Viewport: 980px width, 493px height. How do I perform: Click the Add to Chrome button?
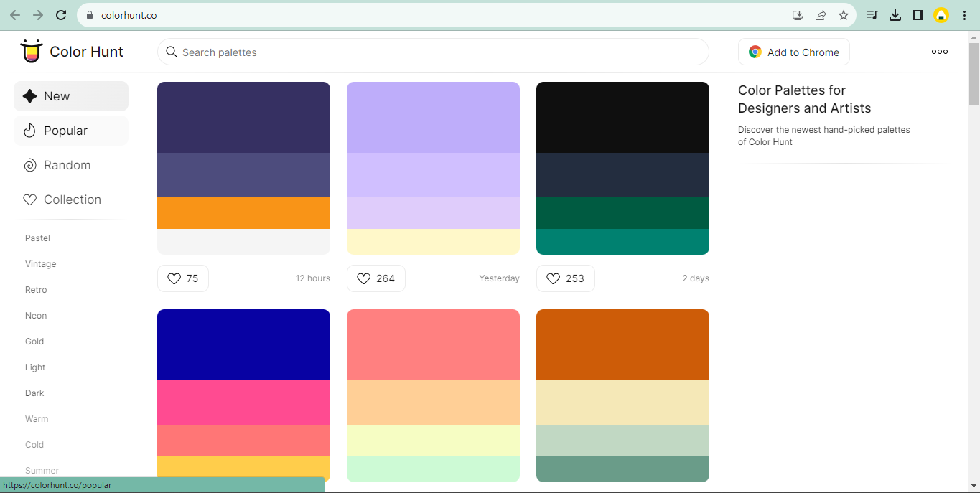point(794,52)
